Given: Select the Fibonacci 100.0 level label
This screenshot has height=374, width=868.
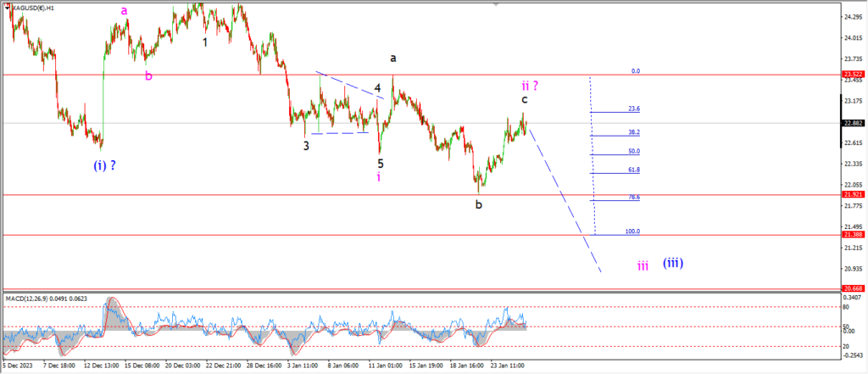Looking at the screenshot, I should (x=632, y=232).
